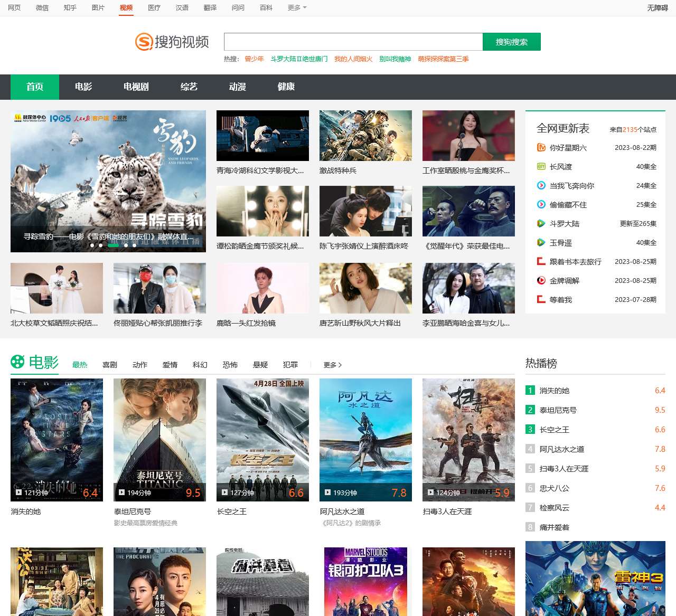This screenshot has height=616, width=676.
Task: Open the 激战特种兵 thumbnail
Action: (365, 136)
